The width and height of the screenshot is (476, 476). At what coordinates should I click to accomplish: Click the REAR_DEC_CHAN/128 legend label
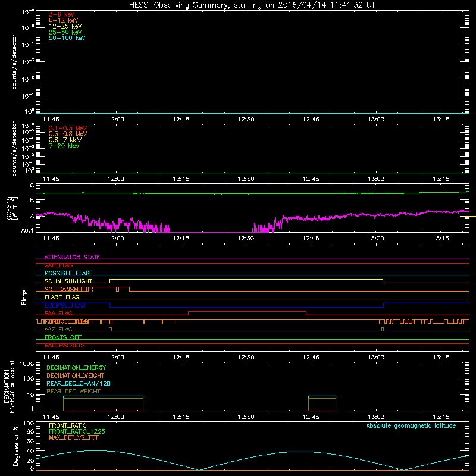point(79,383)
